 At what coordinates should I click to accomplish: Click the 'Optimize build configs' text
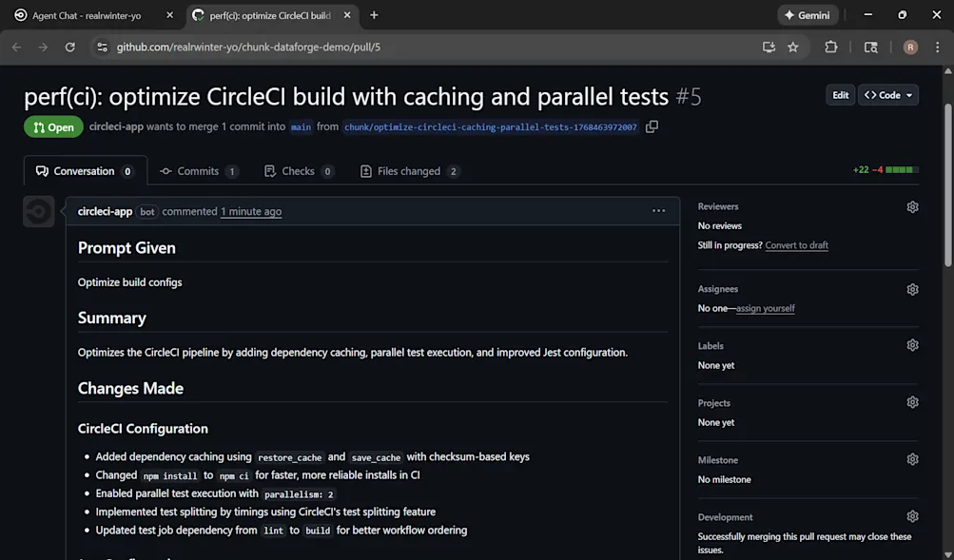pos(129,282)
